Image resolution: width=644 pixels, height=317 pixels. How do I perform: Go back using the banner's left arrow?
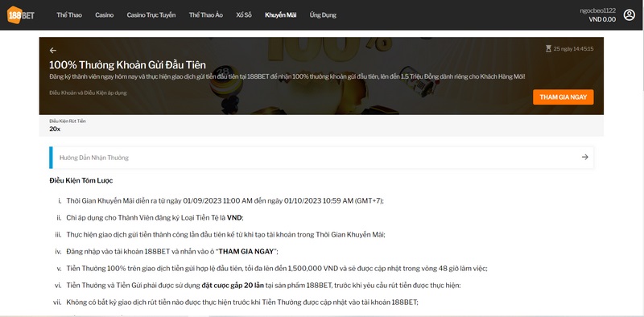coord(52,51)
